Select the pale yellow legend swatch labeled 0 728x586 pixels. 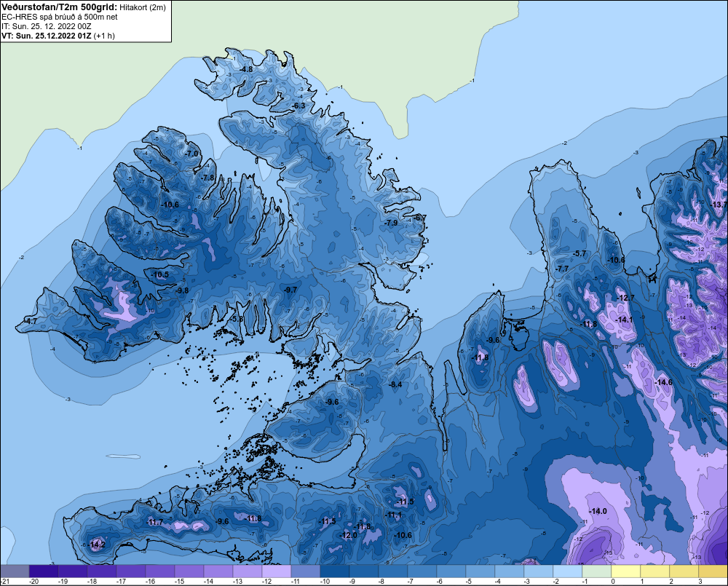pos(625,571)
